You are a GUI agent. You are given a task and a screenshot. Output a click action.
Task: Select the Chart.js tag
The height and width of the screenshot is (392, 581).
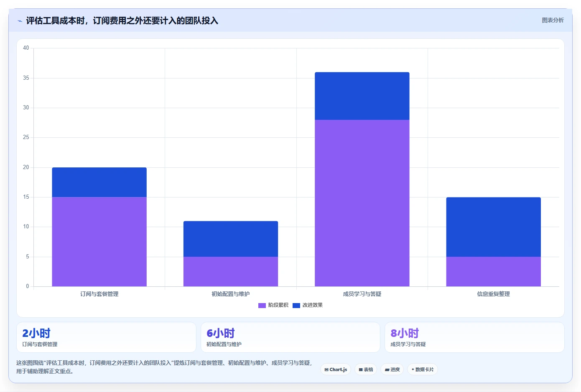tap(336, 369)
